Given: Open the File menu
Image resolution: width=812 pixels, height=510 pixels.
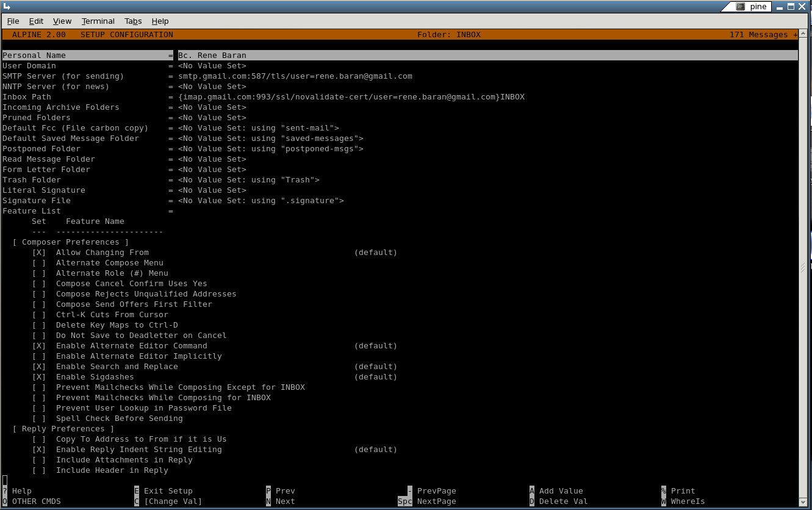Looking at the screenshot, I should pos(13,21).
